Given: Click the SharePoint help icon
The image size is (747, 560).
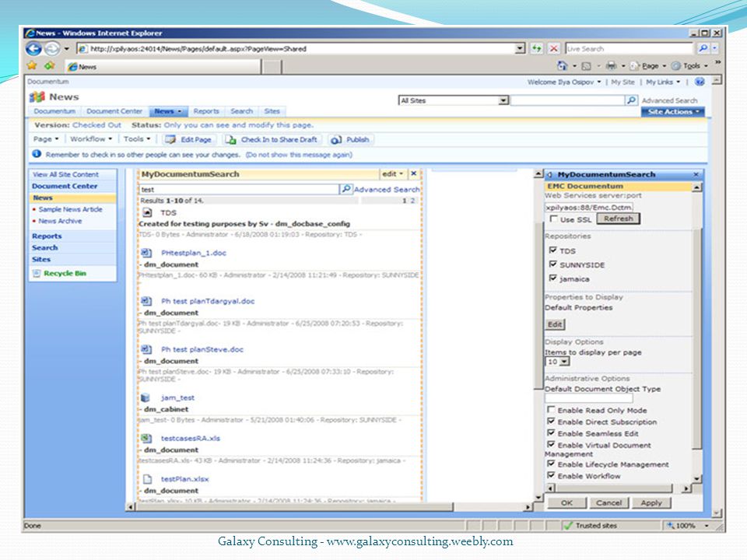Looking at the screenshot, I should [x=700, y=82].
